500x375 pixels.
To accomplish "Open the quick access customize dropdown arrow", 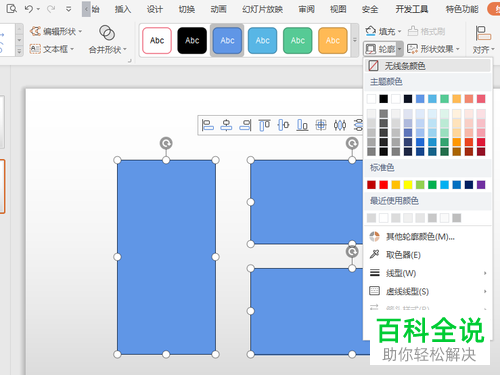I will pos(69,9).
